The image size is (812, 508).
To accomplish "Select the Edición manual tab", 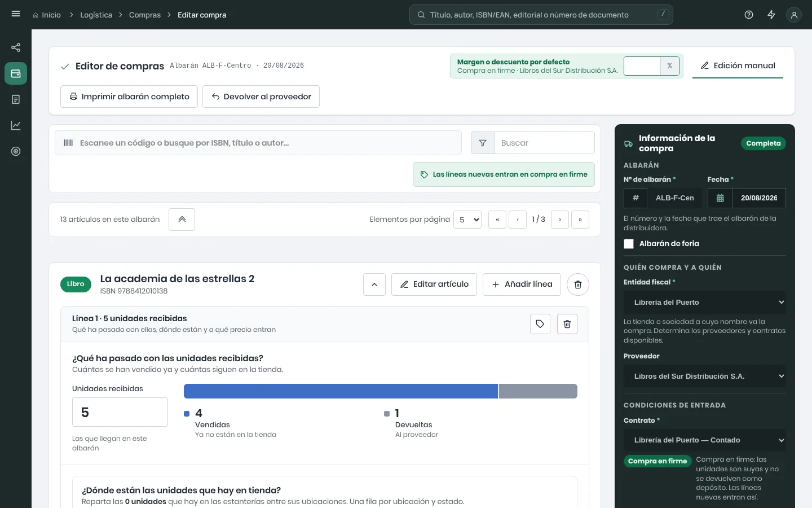I will [738, 65].
